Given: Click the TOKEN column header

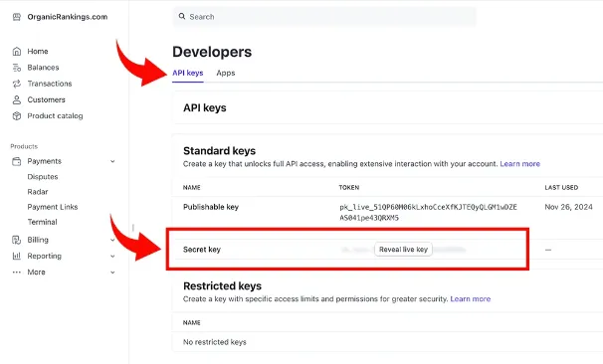Looking at the screenshot, I should 349,188.
